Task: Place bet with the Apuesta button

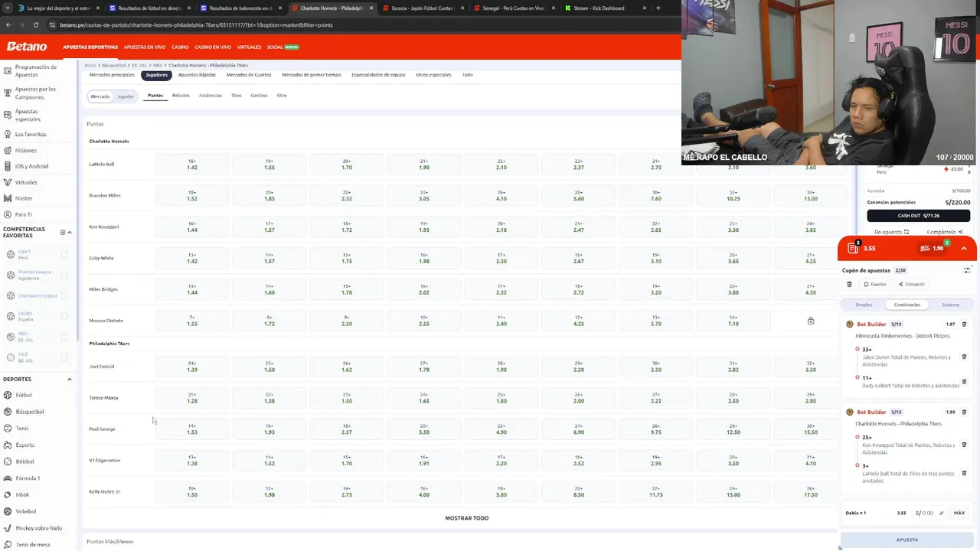Action: [x=906, y=540]
